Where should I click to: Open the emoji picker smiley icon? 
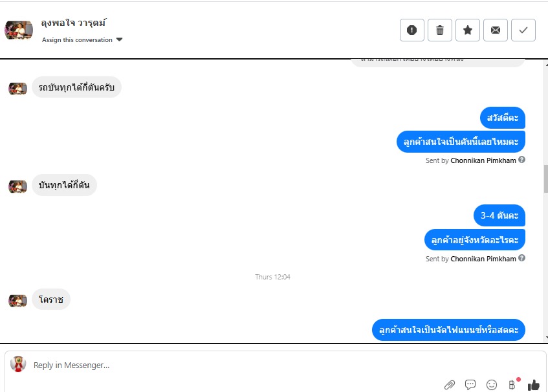(x=492, y=385)
